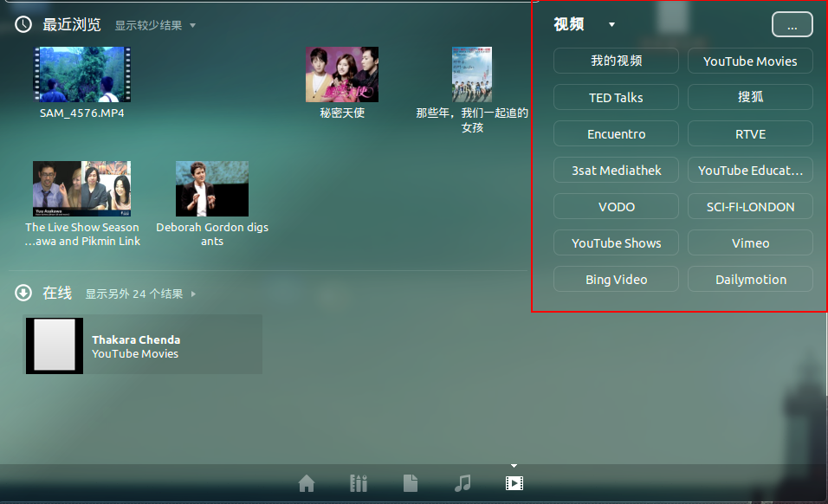The height and width of the screenshot is (504, 828).
Task: Enable the 搜狐 source filter
Action: click(x=750, y=97)
